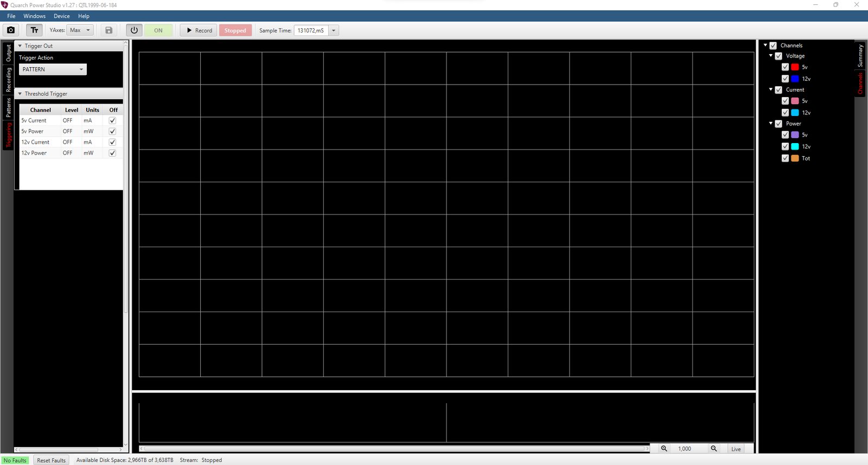Image resolution: width=868 pixels, height=465 pixels.
Task: Open the YAxes Max dropdown
Action: [80, 30]
